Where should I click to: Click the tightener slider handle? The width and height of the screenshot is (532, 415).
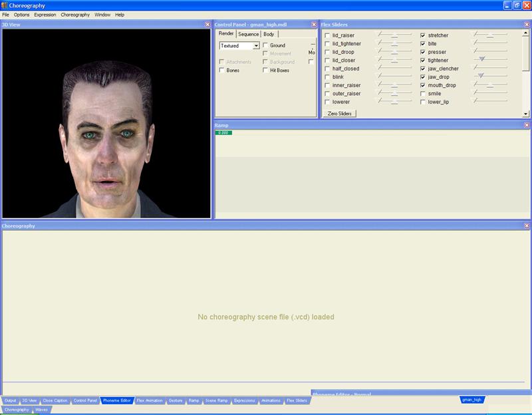tap(481, 60)
